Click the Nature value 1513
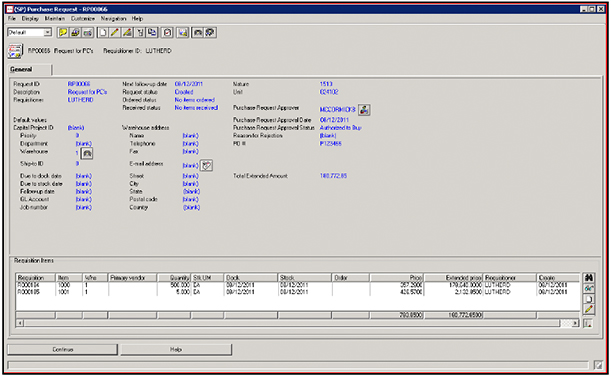 coord(326,84)
